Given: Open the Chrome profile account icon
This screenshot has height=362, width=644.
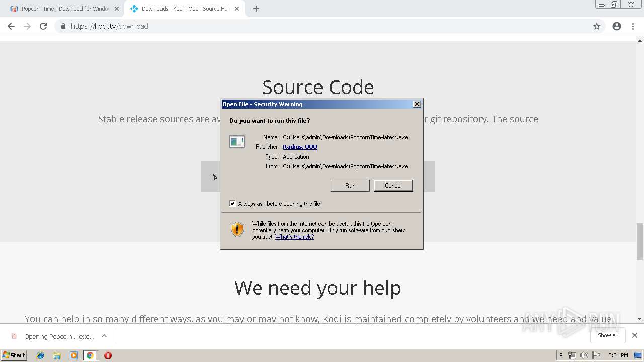Looking at the screenshot, I should 617,26.
